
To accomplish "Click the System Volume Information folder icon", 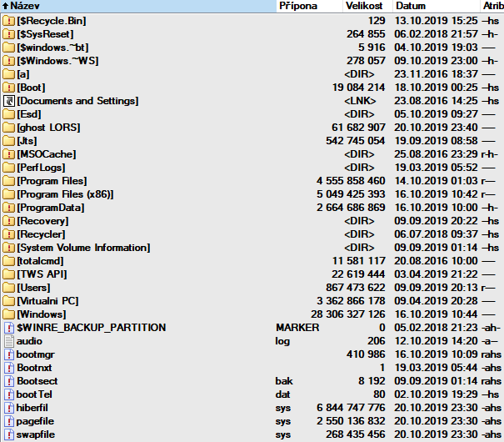I will tap(8, 248).
